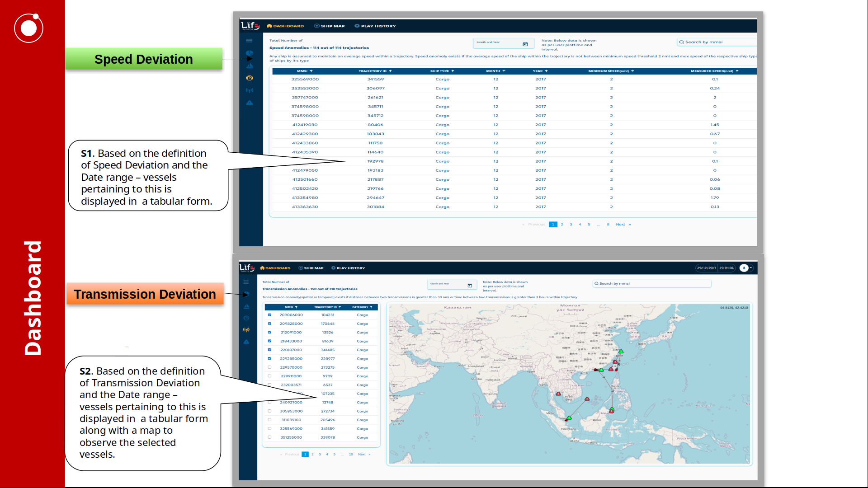Viewport: 868px width, 488px height.
Task: Tick the checkbox for MMSI 229570000
Action: point(269,367)
